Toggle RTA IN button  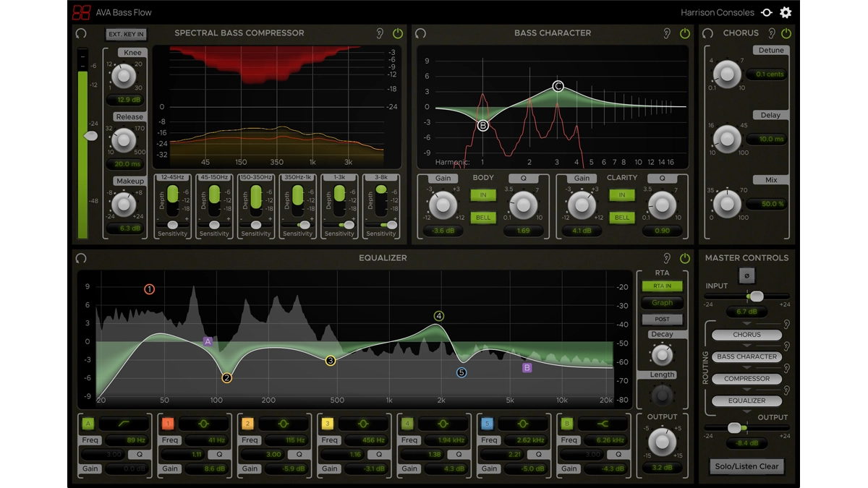(x=662, y=286)
